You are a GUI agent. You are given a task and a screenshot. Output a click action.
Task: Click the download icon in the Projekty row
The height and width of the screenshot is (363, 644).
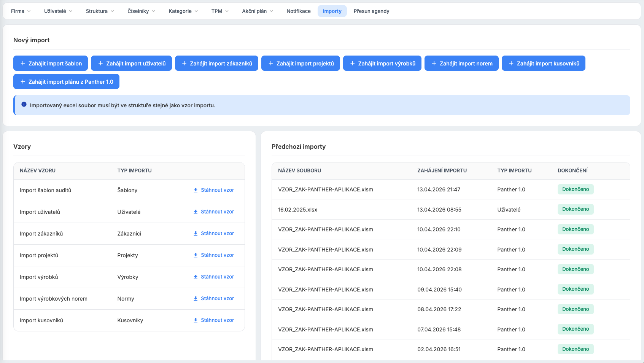(x=196, y=255)
